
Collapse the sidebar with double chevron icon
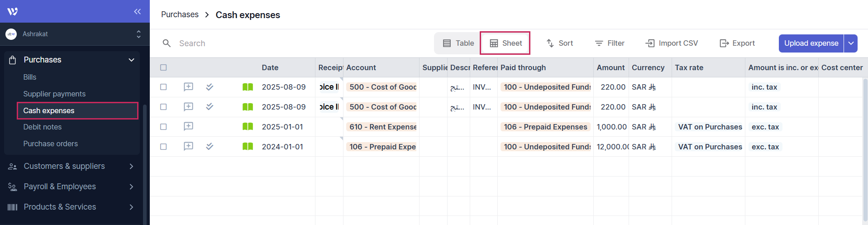137,11
